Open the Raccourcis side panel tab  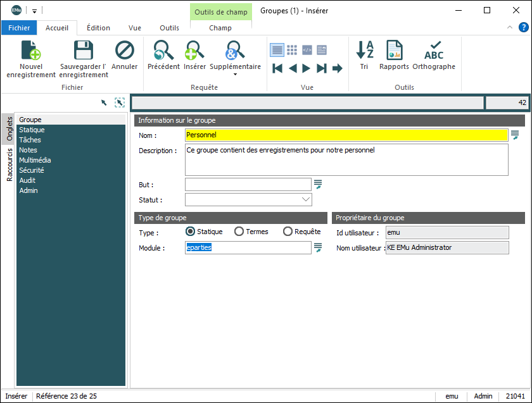click(9, 164)
